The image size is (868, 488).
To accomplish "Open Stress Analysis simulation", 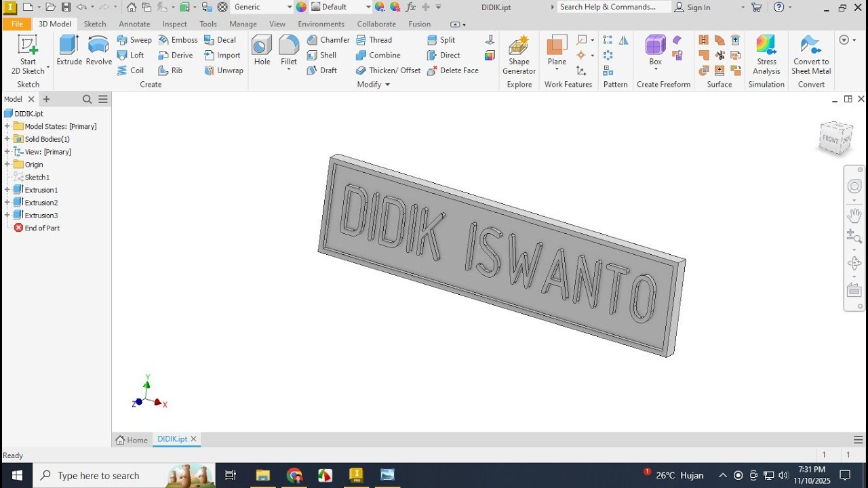I will tap(766, 54).
